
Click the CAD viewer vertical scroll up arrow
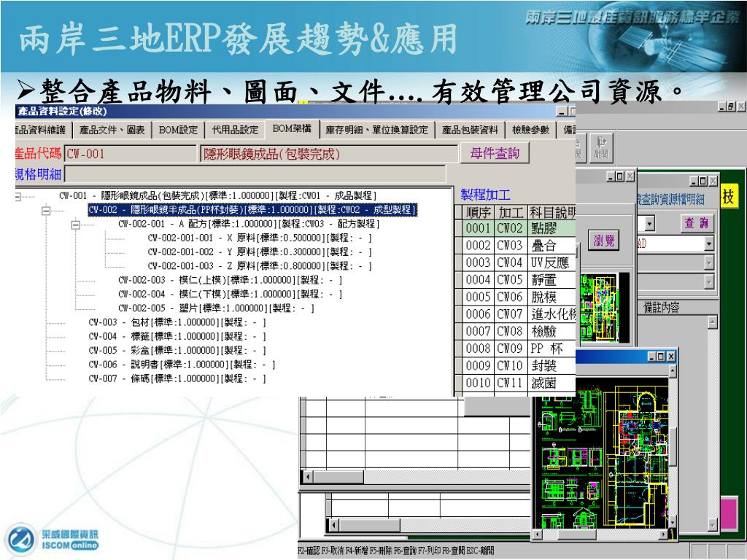673,371
